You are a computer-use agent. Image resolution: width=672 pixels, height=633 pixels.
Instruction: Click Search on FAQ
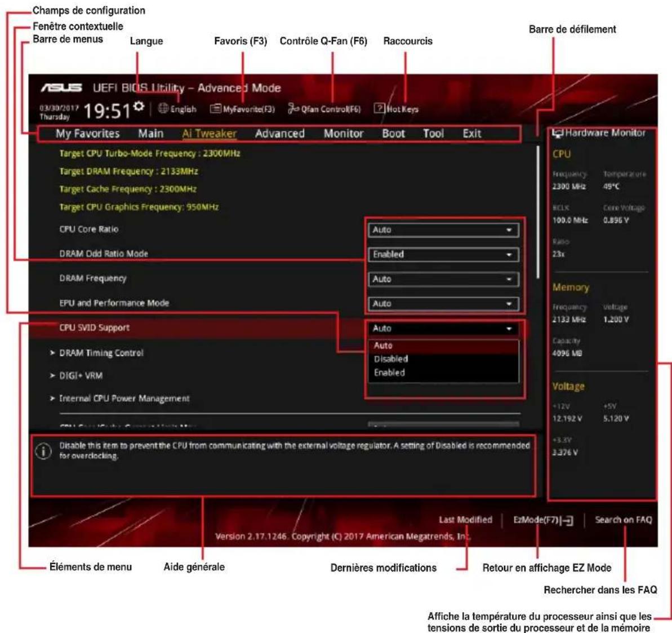coord(623,520)
